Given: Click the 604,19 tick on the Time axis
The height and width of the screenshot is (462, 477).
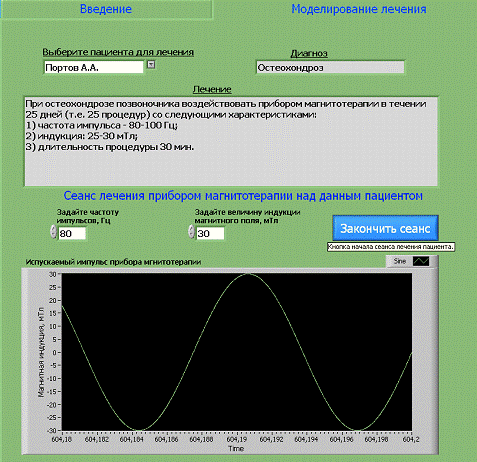Looking at the screenshot, I should click(x=236, y=439).
